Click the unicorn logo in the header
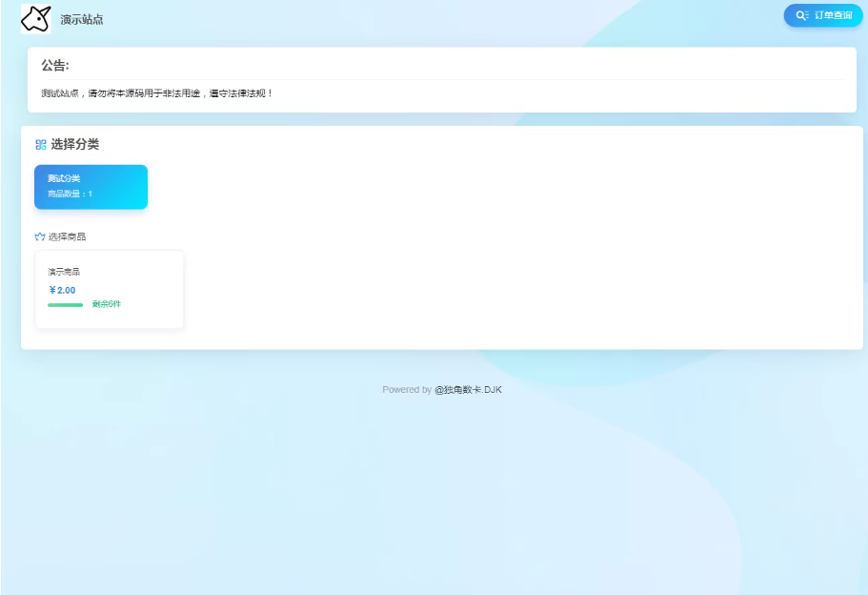This screenshot has height=595, width=868. point(35,18)
